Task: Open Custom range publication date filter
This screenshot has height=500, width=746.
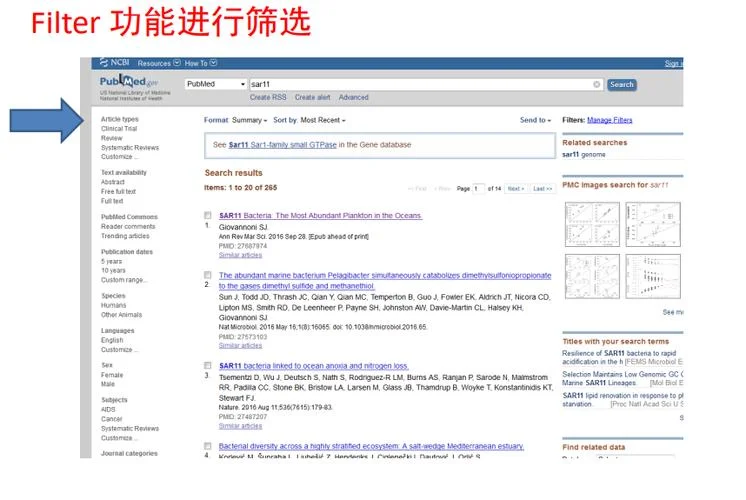Action: [x=124, y=280]
